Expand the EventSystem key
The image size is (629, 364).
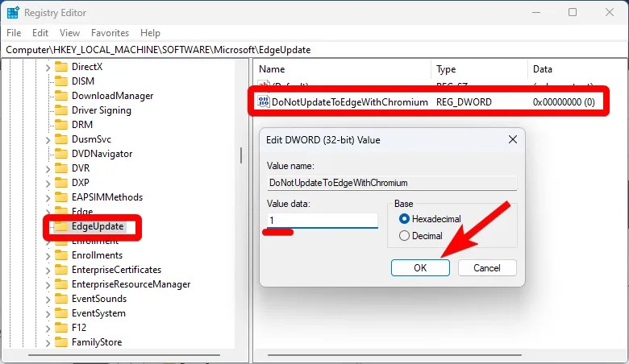tap(48, 314)
